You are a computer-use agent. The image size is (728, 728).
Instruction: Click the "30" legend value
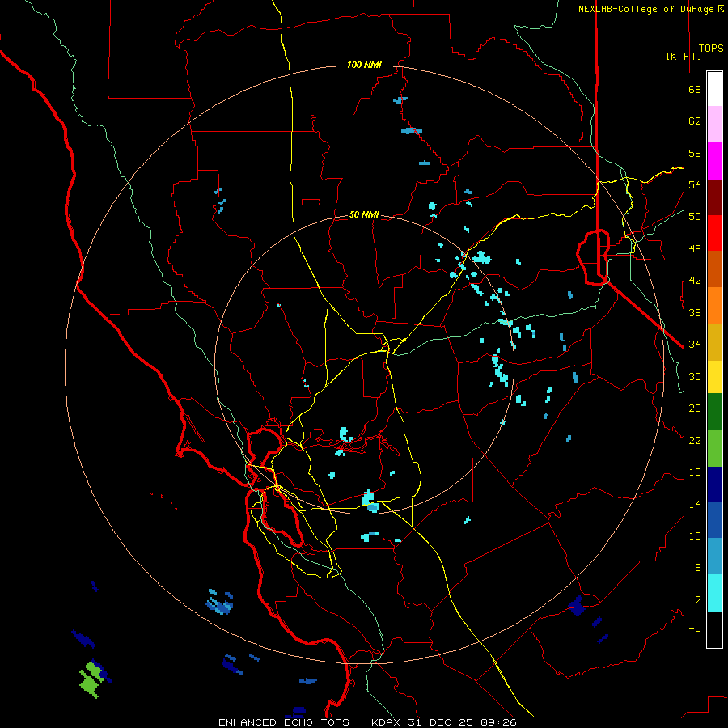point(695,376)
